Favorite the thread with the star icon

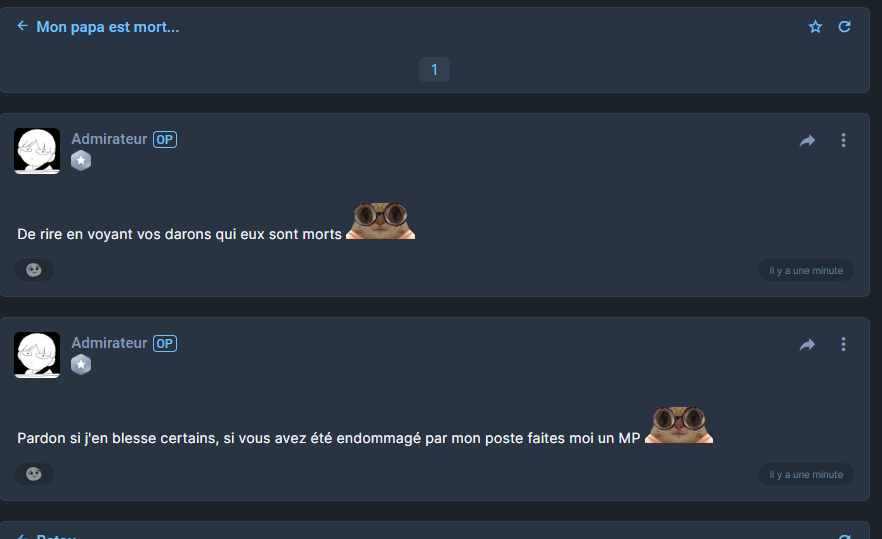click(x=815, y=26)
